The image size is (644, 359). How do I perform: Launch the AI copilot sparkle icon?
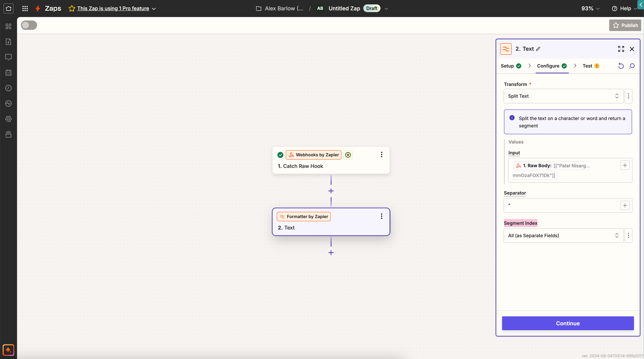8,350
